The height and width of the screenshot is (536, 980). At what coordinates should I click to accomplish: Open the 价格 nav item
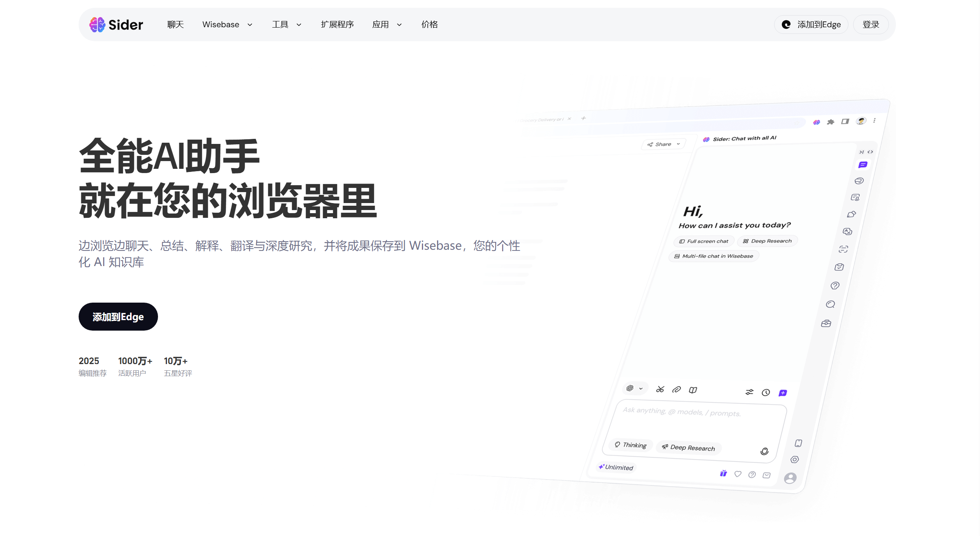[x=429, y=25]
